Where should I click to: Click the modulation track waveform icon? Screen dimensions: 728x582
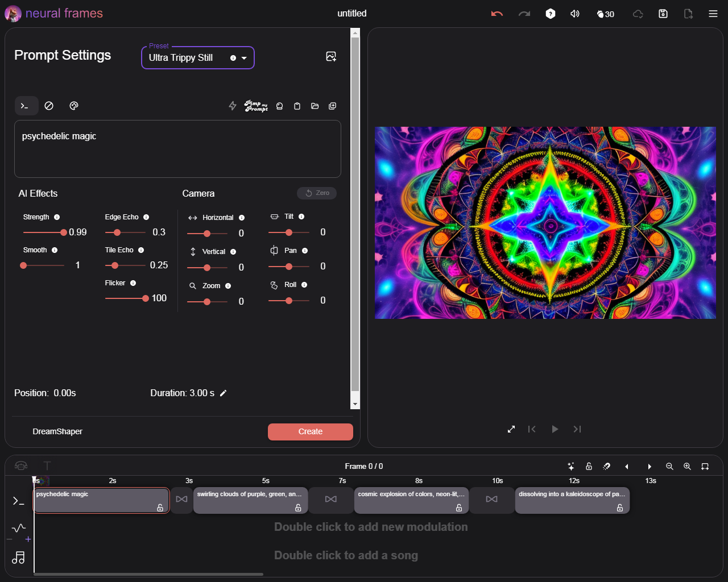coord(19,528)
